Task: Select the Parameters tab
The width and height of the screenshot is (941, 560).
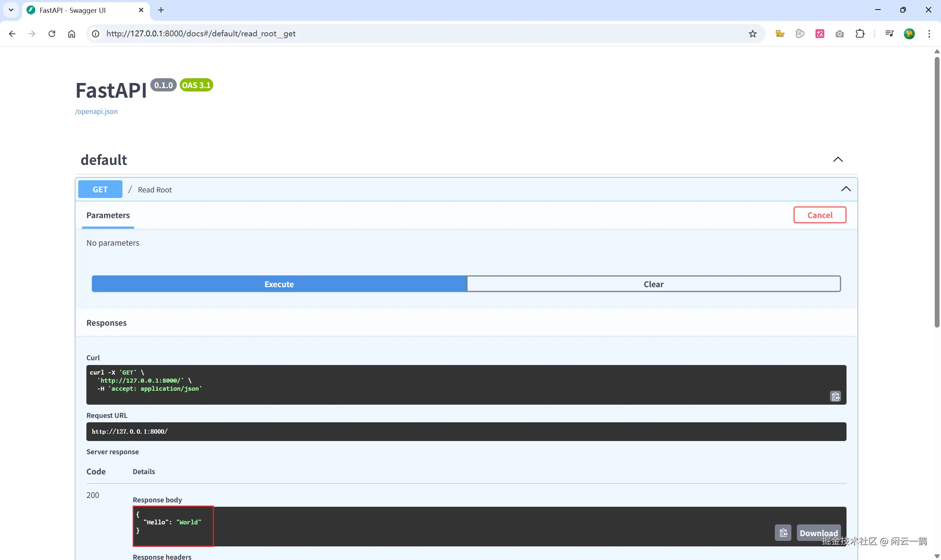Action: (x=108, y=215)
